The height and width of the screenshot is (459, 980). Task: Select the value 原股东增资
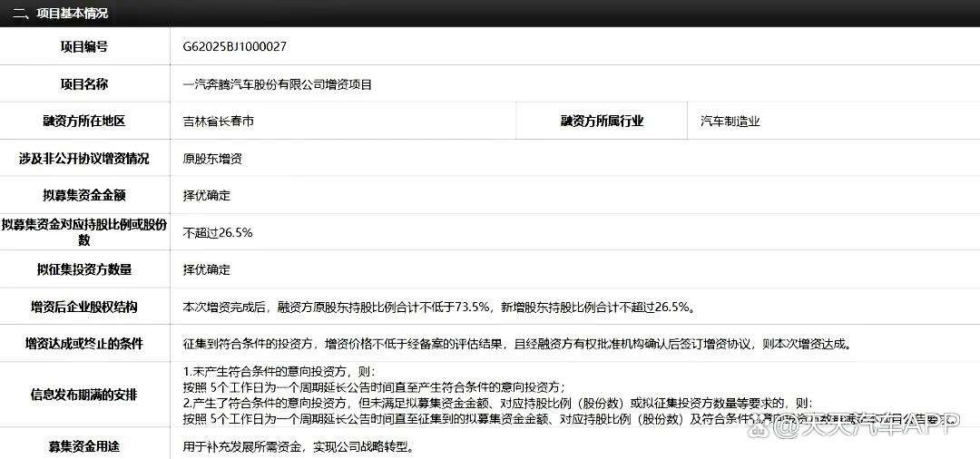point(212,159)
